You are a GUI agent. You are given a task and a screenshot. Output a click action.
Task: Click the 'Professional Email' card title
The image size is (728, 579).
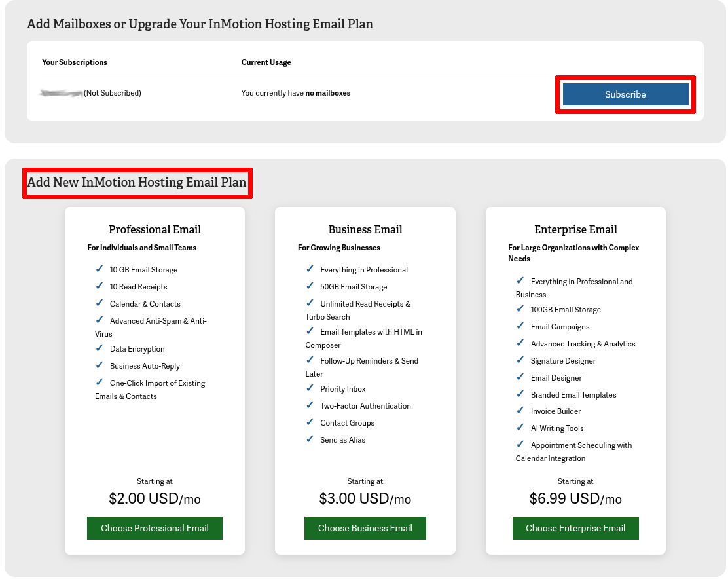155,229
